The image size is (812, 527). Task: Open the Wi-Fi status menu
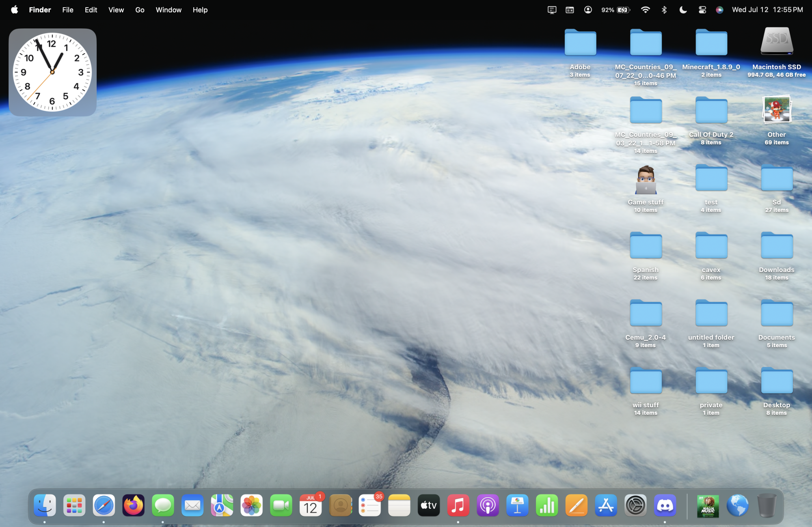click(645, 10)
